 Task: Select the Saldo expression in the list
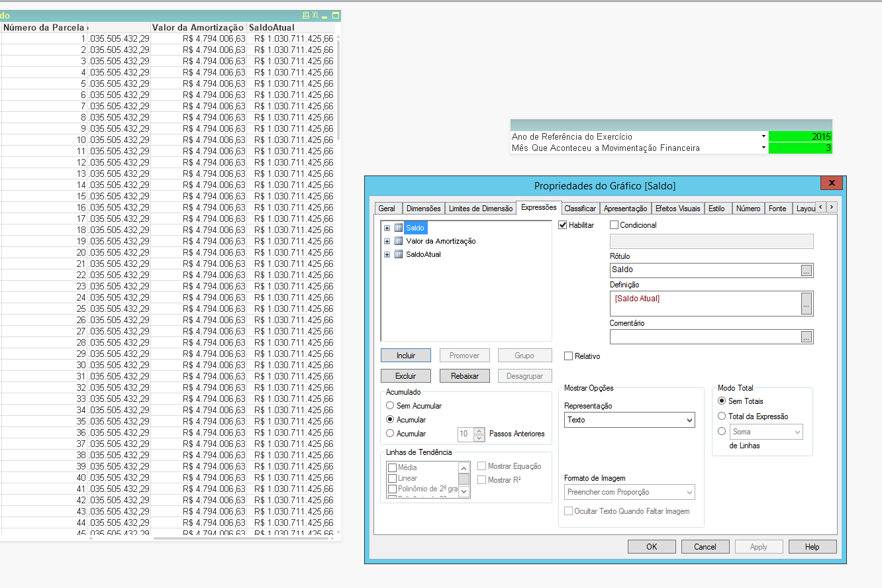click(415, 228)
